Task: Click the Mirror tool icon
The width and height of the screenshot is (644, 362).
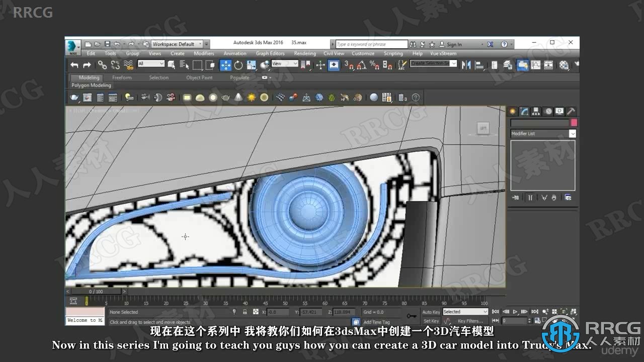Action: coord(466,65)
